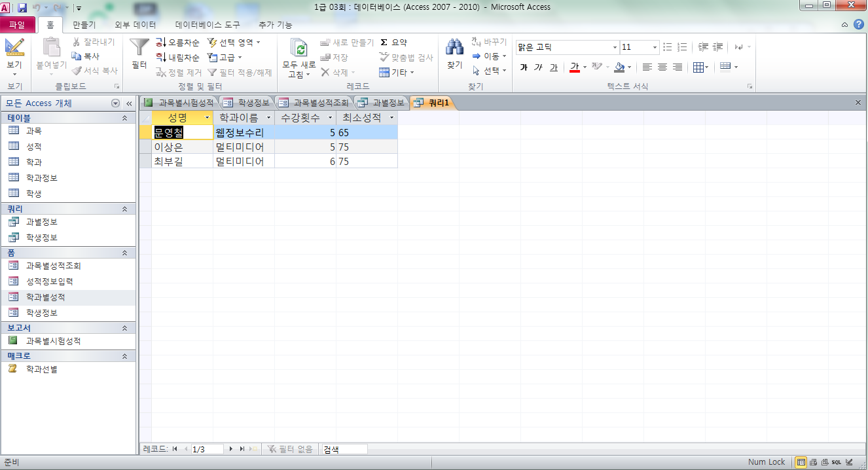Image resolution: width=868 pixels, height=470 pixels.
Task: Toggle italic text formatting
Action: (538, 67)
